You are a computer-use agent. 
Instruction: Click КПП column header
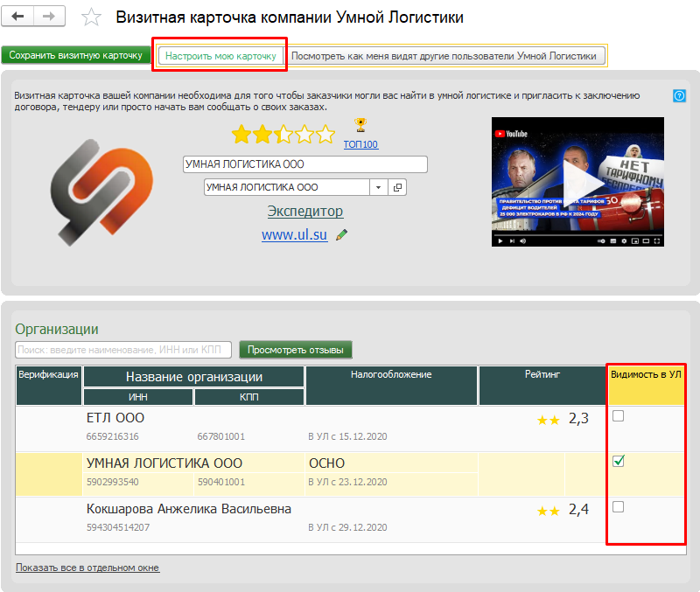[249, 397]
